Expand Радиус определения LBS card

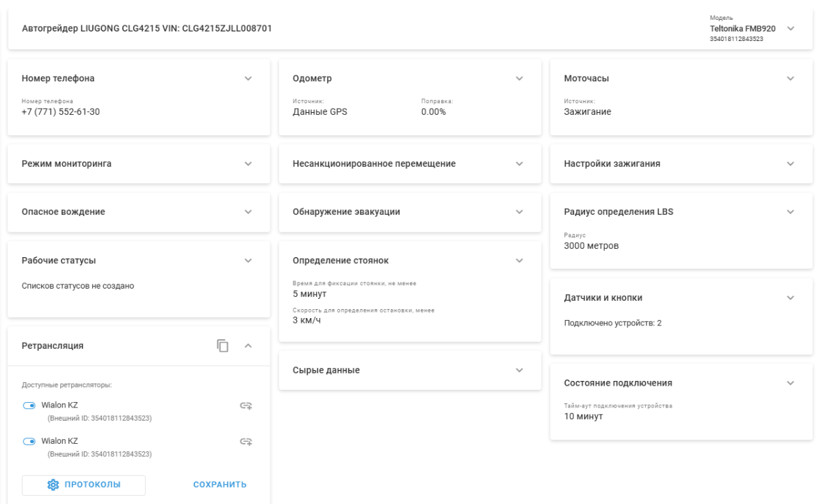point(791,211)
